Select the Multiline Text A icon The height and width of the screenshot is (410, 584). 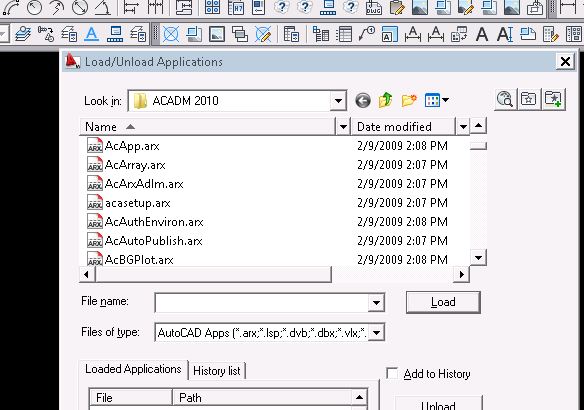tap(482, 34)
